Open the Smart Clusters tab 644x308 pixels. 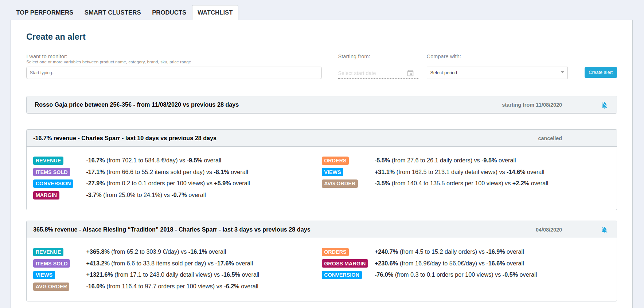[x=113, y=12]
